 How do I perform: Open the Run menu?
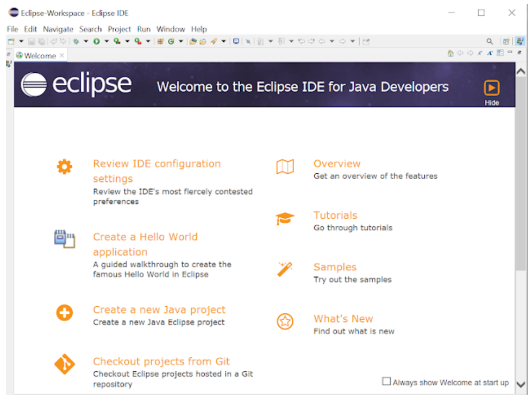click(143, 29)
